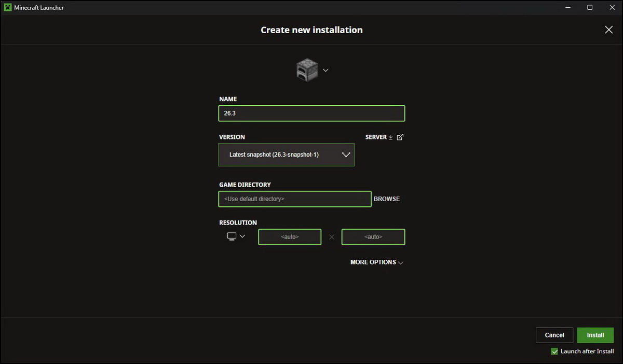This screenshot has height=364, width=623.
Task: Close the Create new installation dialog
Action: (609, 30)
